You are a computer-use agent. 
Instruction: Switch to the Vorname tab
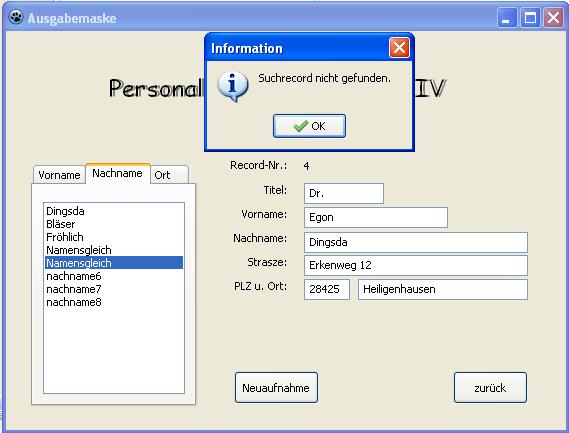click(59, 175)
